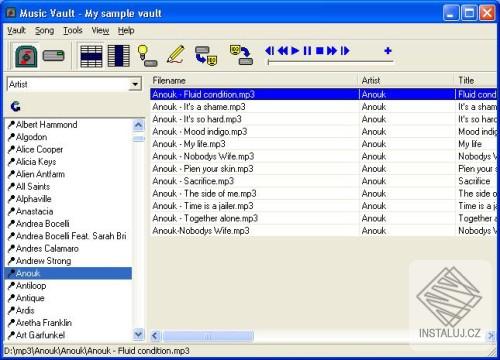Switch to horizontal table layout icon
The width and height of the screenshot is (500, 360).
point(91,56)
